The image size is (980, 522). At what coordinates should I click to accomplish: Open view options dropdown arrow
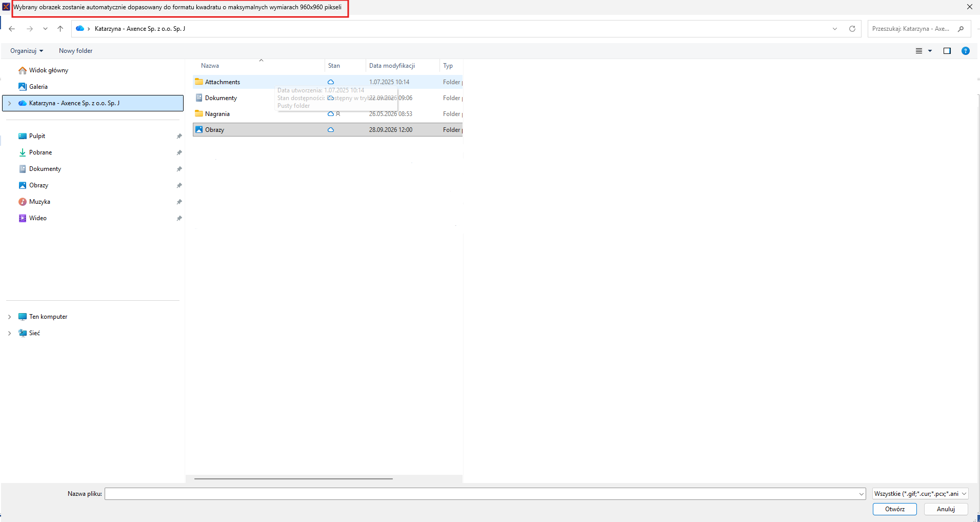tap(930, 51)
